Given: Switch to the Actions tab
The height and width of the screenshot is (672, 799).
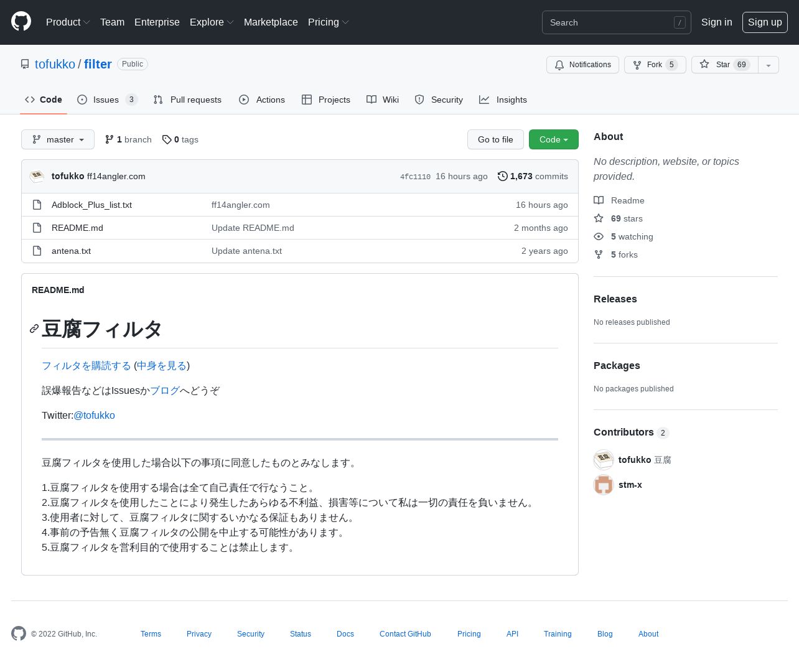Looking at the screenshot, I should tap(262, 100).
